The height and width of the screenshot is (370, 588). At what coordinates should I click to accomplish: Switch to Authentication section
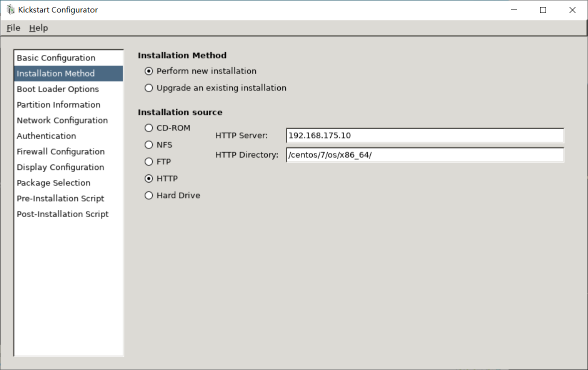pos(68,136)
